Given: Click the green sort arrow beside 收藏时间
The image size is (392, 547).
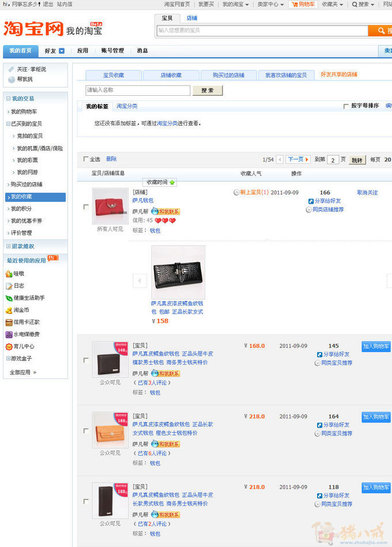Looking at the screenshot, I should click(x=172, y=182).
